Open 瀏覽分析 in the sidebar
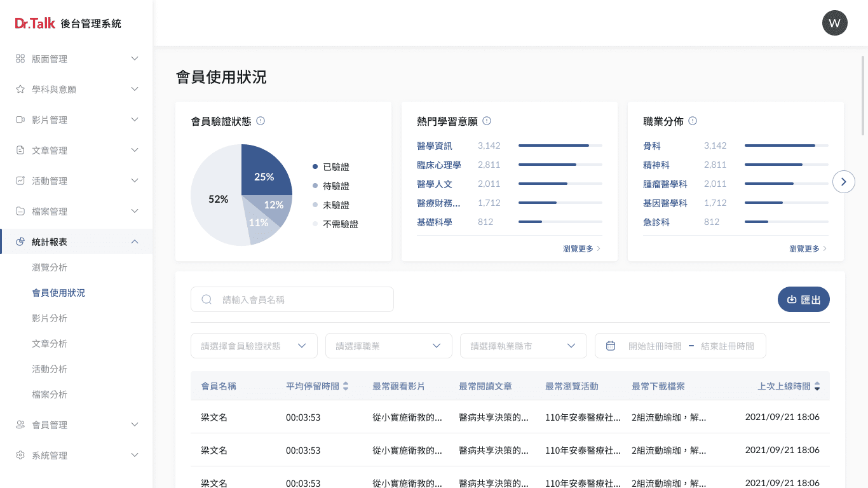Image resolution: width=868 pixels, height=488 pixels. (50, 268)
